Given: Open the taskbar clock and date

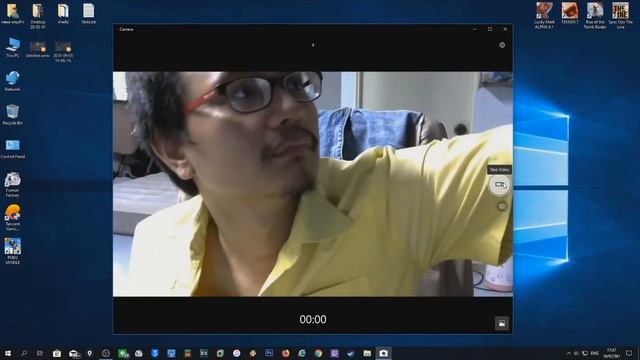Looking at the screenshot, I should point(611,353).
